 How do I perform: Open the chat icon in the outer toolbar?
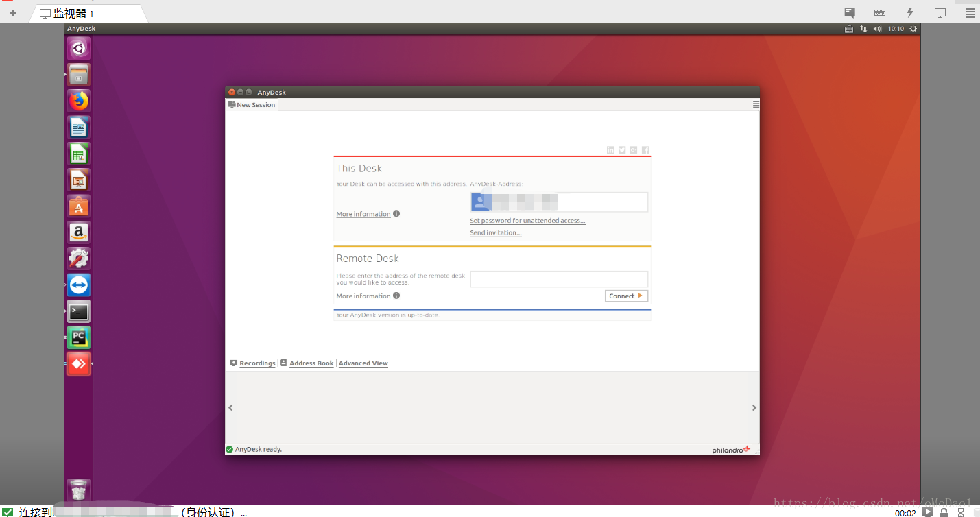pyautogui.click(x=850, y=12)
